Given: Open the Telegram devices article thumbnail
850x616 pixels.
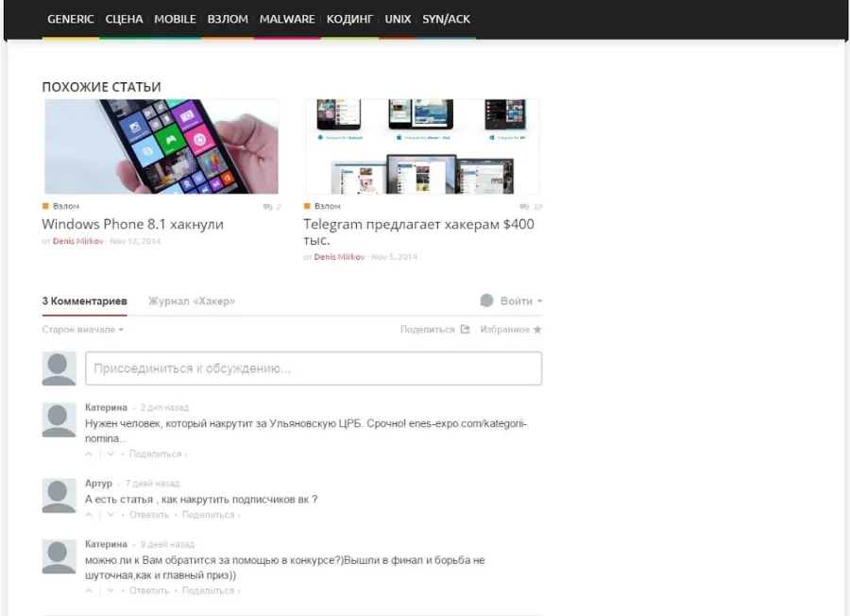Looking at the screenshot, I should click(422, 146).
